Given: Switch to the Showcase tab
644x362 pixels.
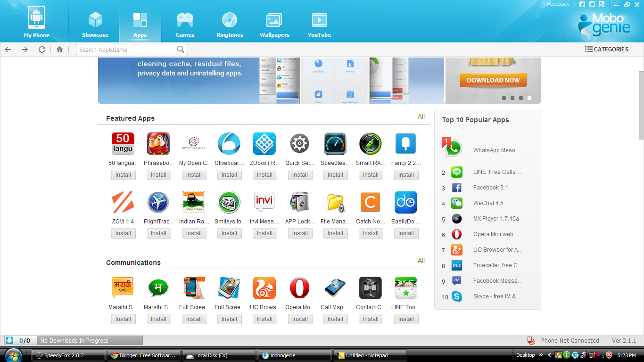Looking at the screenshot, I should (95, 25).
